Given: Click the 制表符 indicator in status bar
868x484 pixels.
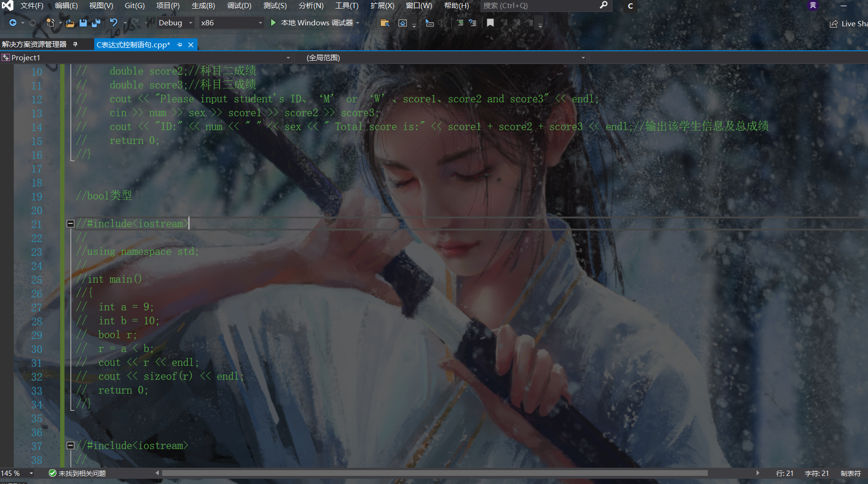Looking at the screenshot, I should point(850,473).
